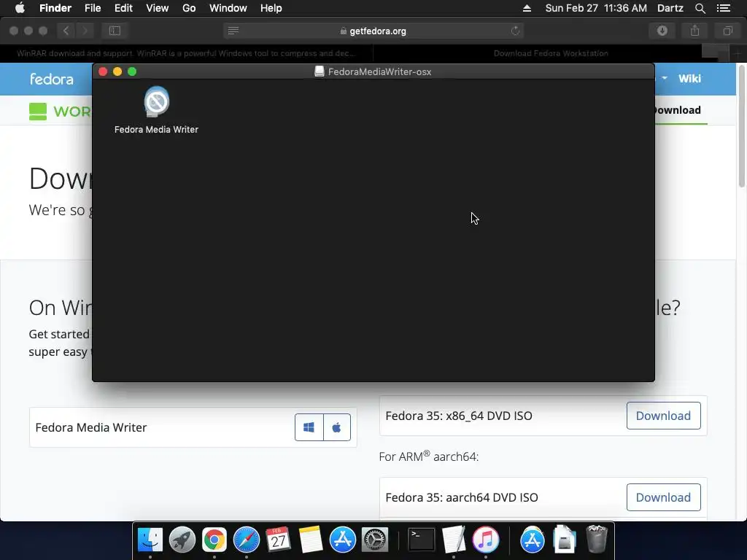Open Google Chrome in the Dock
This screenshot has width=747, height=560.
pyautogui.click(x=214, y=540)
